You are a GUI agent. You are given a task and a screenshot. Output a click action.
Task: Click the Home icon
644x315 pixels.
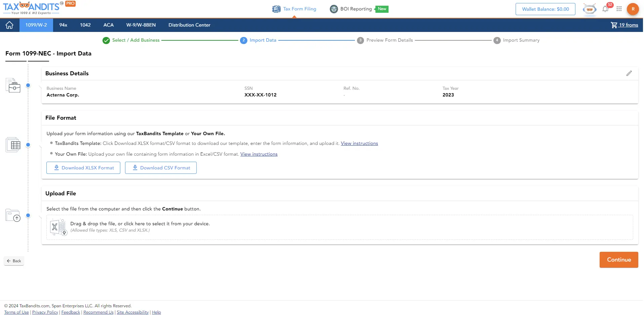[x=9, y=25]
